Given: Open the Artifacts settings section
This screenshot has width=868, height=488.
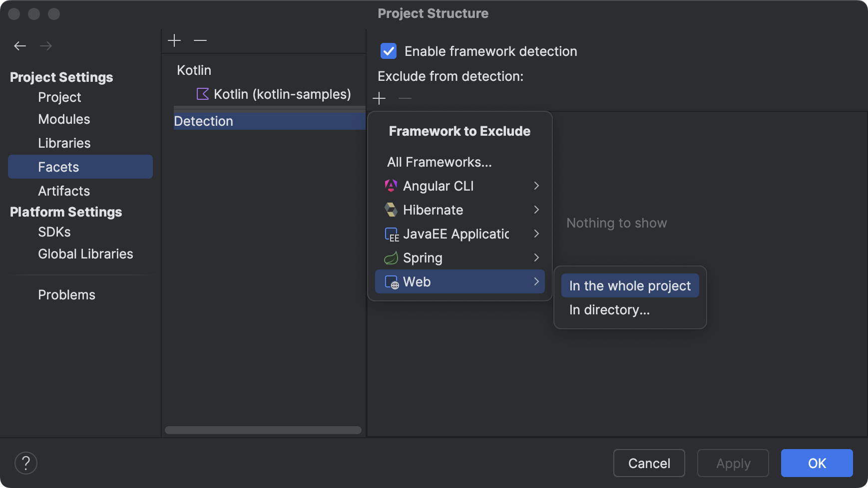Looking at the screenshot, I should (64, 191).
